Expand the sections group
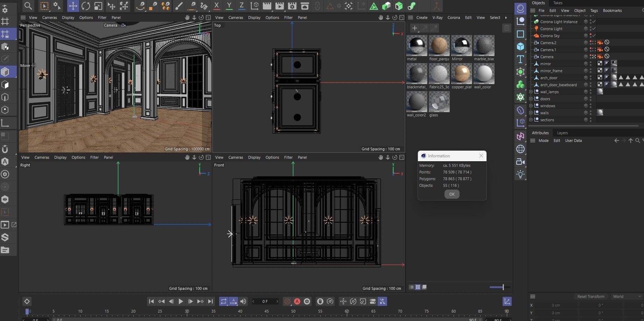This screenshot has height=321, width=644. [x=531, y=120]
